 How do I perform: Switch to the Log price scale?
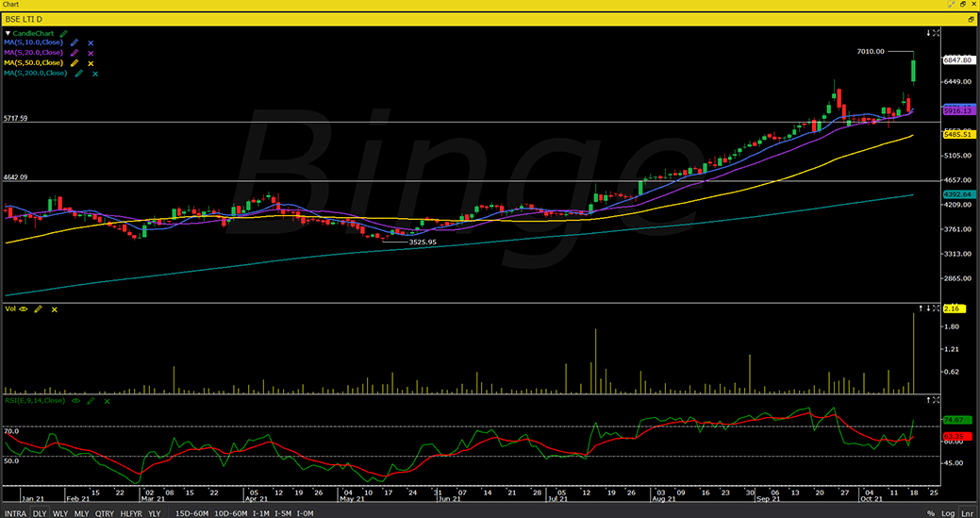(x=948, y=513)
